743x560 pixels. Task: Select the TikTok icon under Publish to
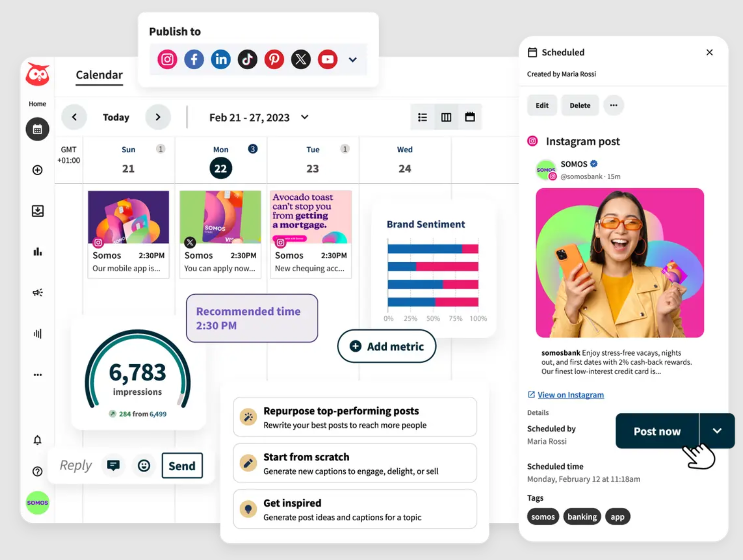coord(247,59)
